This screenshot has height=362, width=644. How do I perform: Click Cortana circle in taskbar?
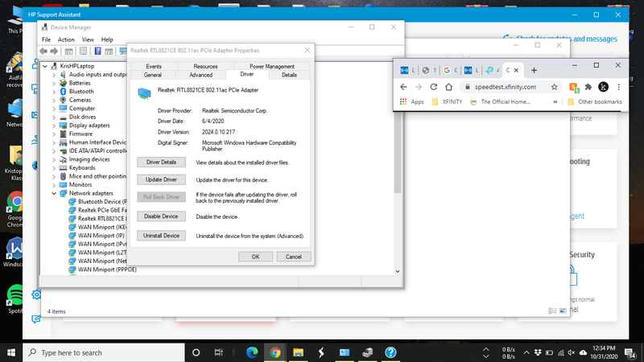point(196,352)
